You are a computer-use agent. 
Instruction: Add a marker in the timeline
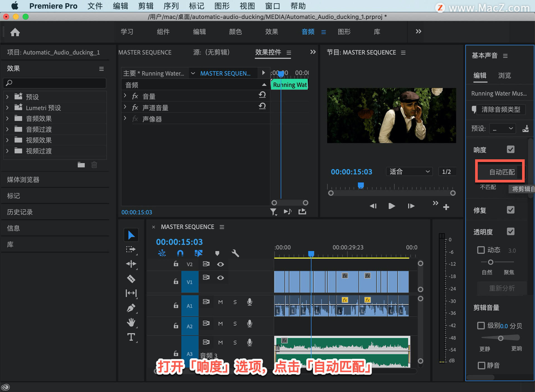[x=217, y=253]
